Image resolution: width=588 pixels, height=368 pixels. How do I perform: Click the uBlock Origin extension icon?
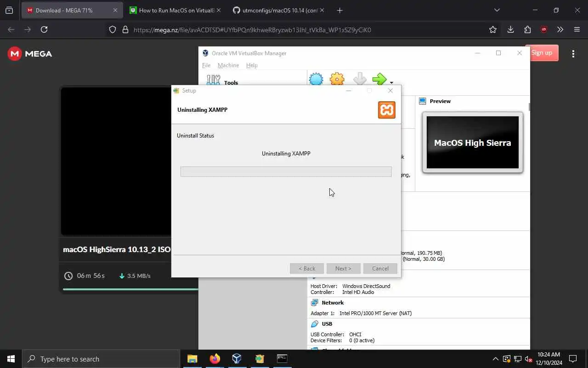click(x=544, y=29)
